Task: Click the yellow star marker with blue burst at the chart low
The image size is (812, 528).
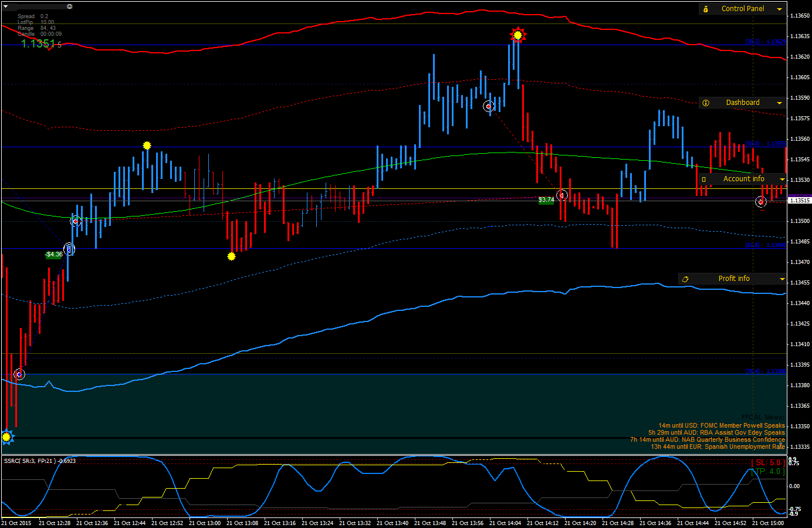Action: pyautogui.click(x=6, y=436)
